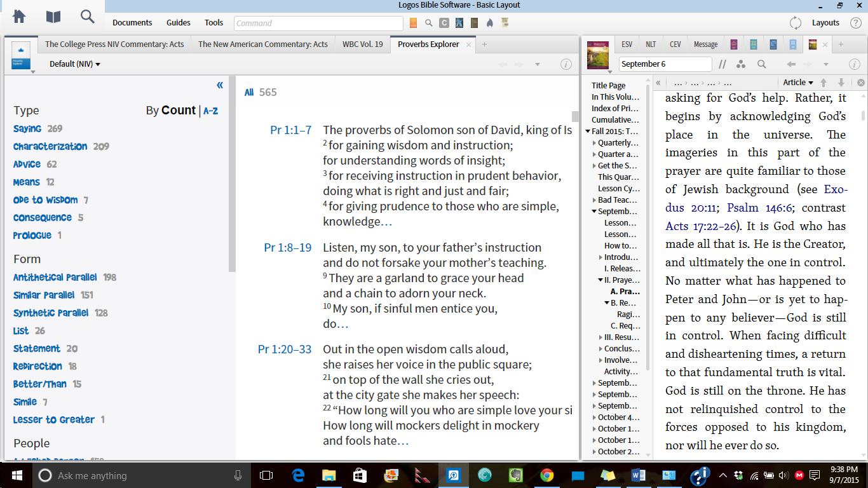Open the Pr 1:8–19 reference link
Image resolution: width=868 pixels, height=488 pixels.
288,248
